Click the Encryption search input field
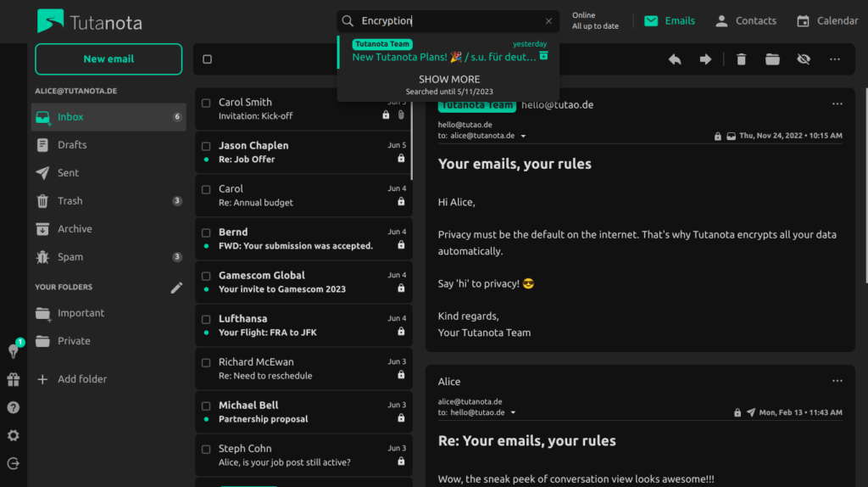Viewport: 868px width, 487px height. pos(448,21)
